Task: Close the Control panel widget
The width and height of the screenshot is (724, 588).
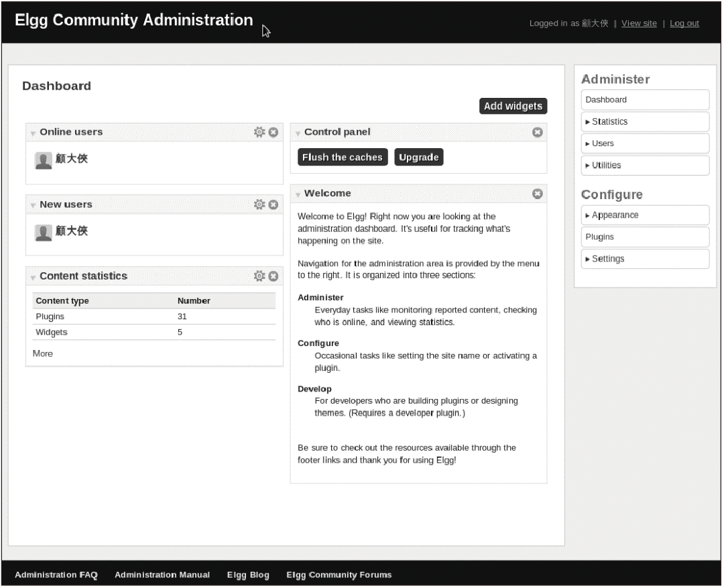Action: click(538, 133)
